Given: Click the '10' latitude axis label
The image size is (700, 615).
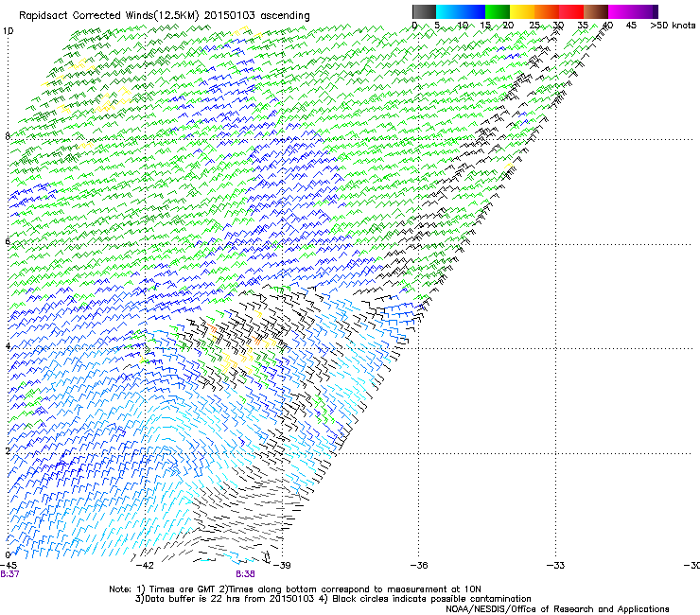Looking at the screenshot, I should (8, 31).
